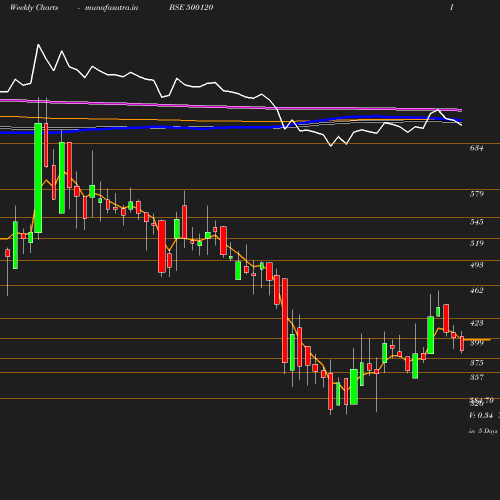This screenshot has width=500, height=500.
Task: Click the 357 price level label
Action: click(476, 377)
